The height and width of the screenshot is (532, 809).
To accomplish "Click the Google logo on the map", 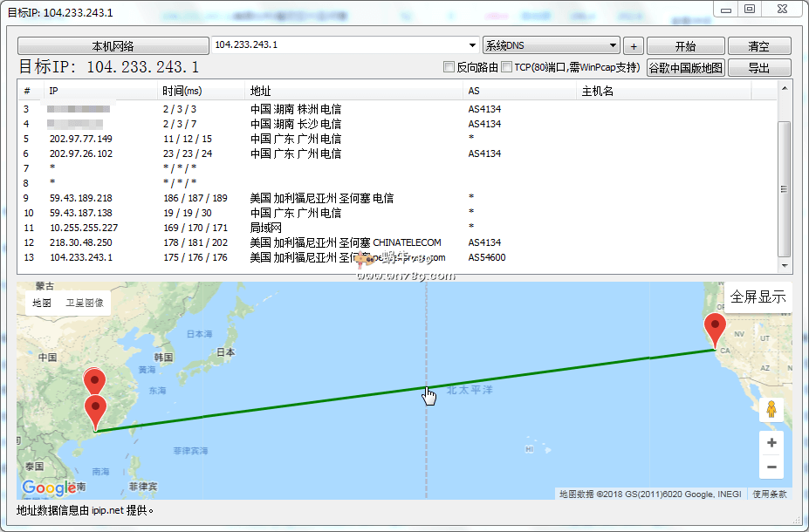I will click(49, 488).
